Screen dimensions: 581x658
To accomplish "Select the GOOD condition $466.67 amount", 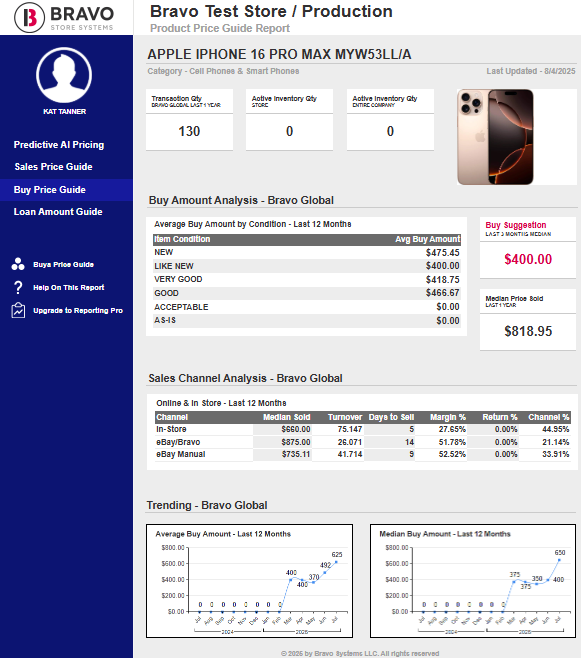I will pyautogui.click(x=443, y=293).
